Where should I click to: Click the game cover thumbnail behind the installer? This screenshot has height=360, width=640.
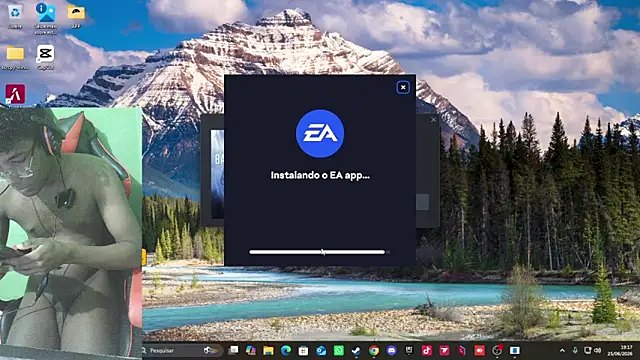tap(217, 174)
